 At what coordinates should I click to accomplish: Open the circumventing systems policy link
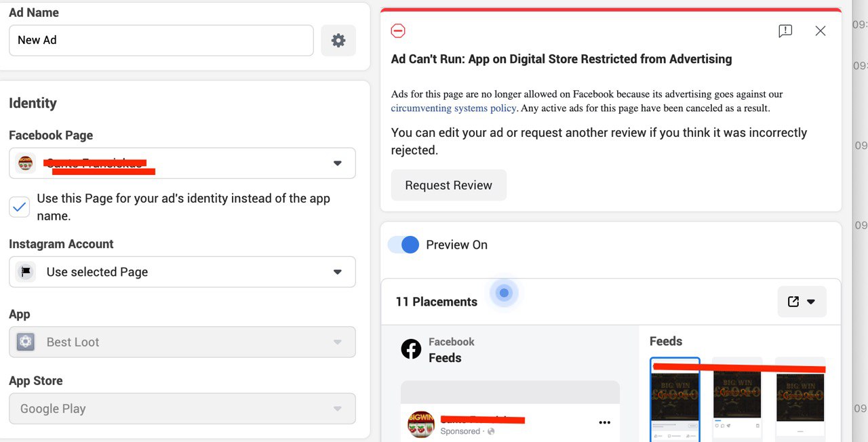click(454, 108)
